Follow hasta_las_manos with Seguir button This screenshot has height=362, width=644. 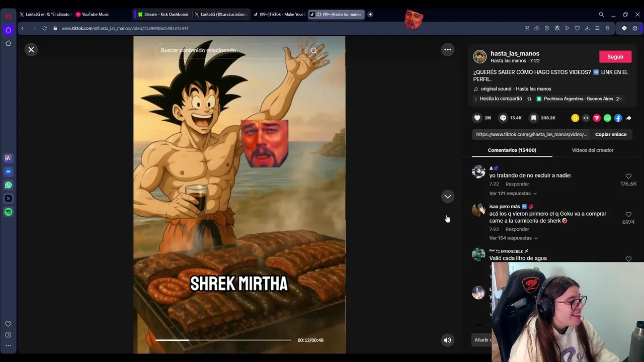(615, 57)
